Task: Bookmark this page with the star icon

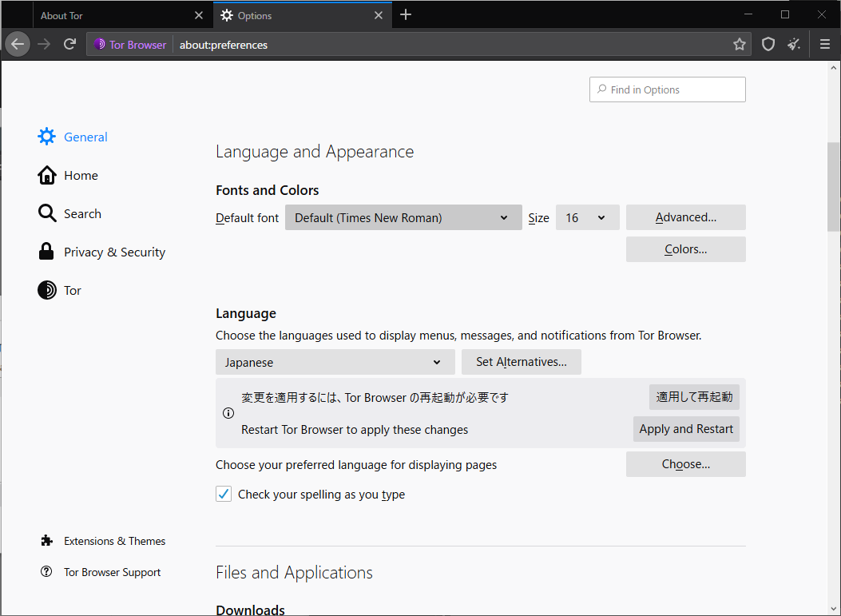Action: tap(740, 45)
